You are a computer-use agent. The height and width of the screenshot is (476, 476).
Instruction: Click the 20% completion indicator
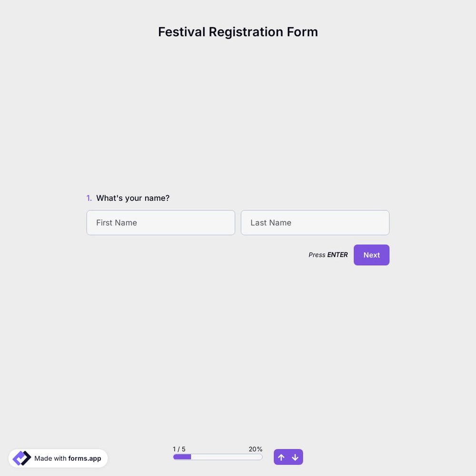[x=255, y=449]
